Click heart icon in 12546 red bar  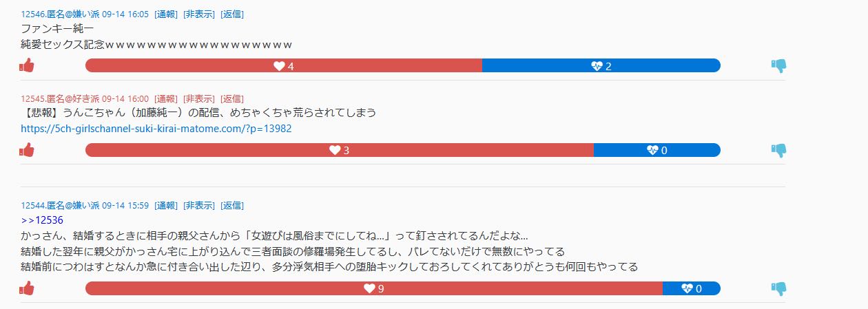pyautogui.click(x=279, y=66)
